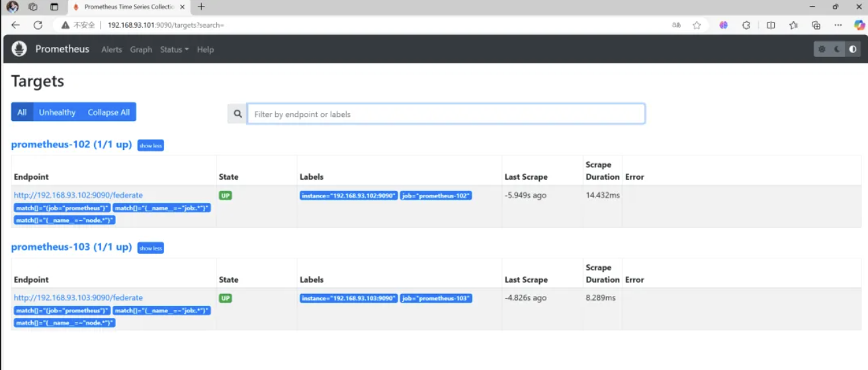This screenshot has height=370, width=868.
Task: Click the instance="192.168.93.103:9090" label badge
Action: point(349,299)
